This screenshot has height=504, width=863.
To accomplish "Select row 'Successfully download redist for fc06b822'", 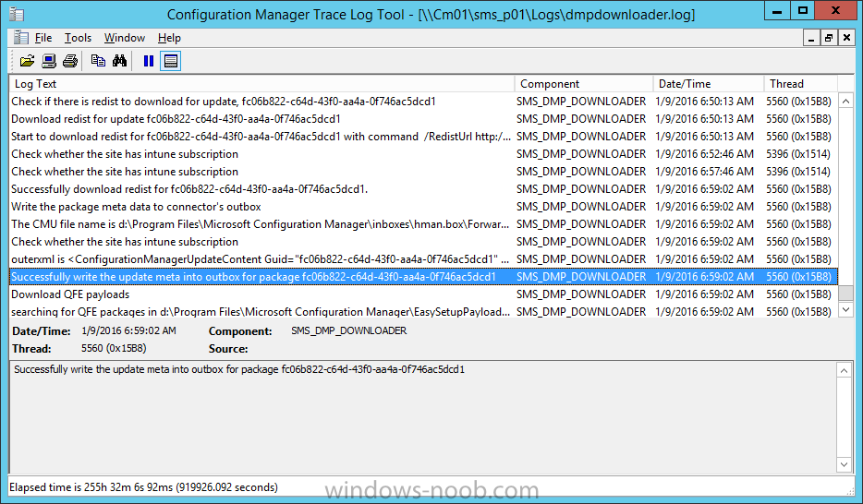I will (423, 189).
